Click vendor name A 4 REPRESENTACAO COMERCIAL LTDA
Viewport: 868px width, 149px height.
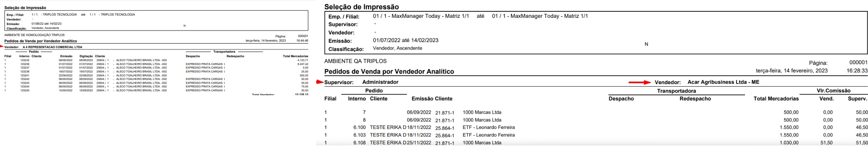[52, 47]
